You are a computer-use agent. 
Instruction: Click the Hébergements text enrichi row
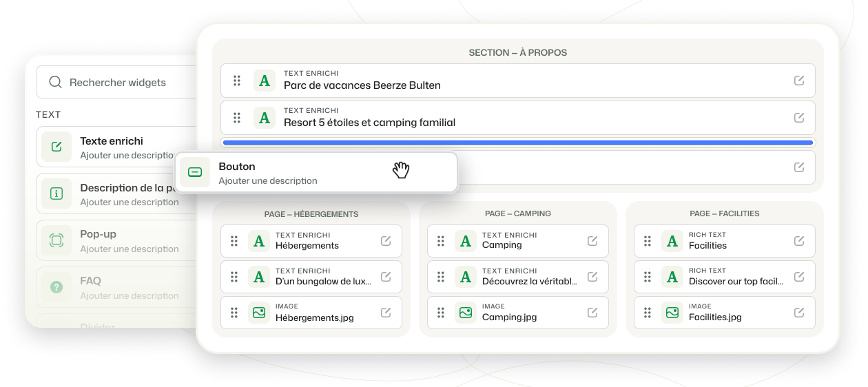click(311, 241)
